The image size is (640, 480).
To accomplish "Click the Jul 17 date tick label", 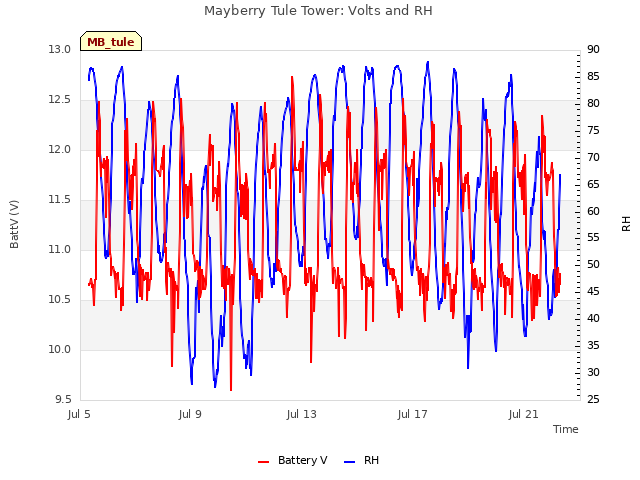I will (412, 414).
